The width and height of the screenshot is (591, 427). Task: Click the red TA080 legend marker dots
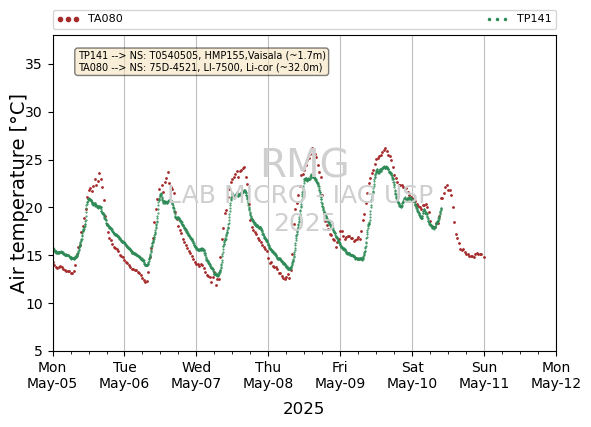(69, 19)
